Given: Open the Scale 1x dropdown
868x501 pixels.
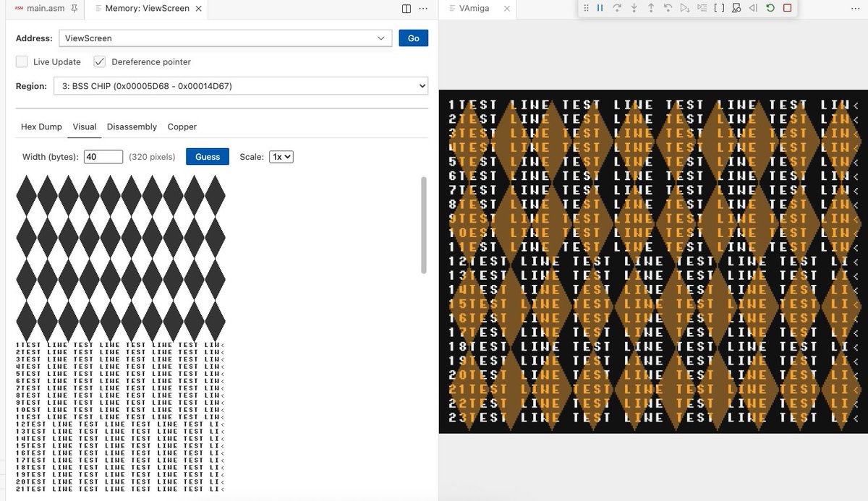Looking at the screenshot, I should [281, 156].
